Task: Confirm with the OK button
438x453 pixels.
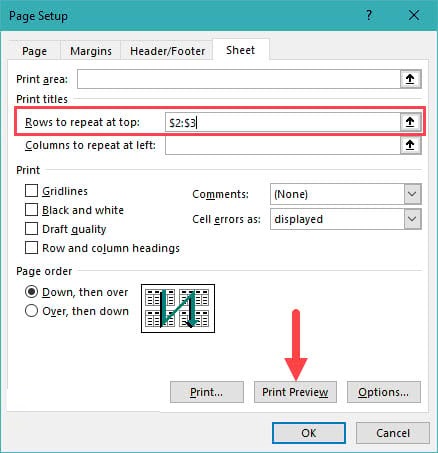Action: coord(309,433)
